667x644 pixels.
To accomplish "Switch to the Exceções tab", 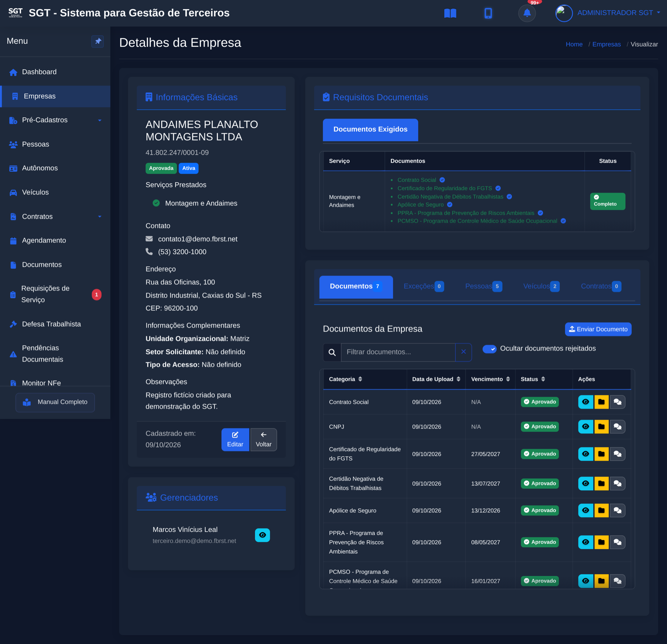I will coord(423,286).
